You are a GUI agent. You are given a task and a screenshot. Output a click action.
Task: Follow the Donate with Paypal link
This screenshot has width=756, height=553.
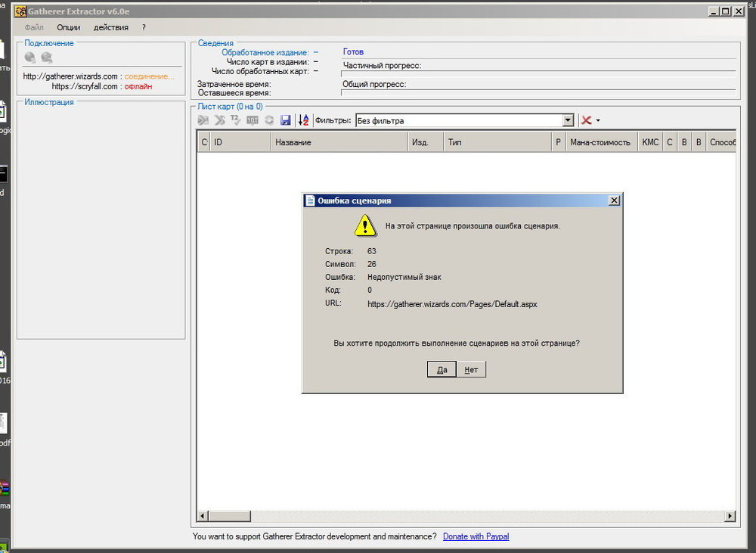(x=476, y=536)
